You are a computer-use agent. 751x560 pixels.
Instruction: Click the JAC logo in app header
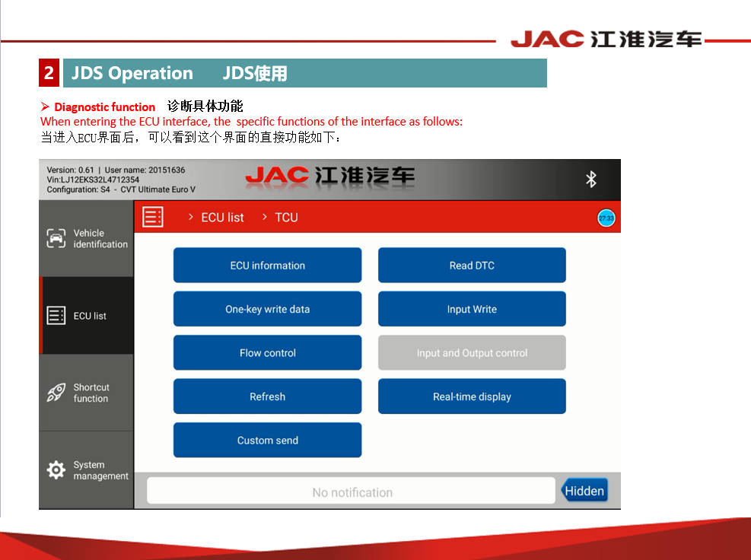click(x=330, y=177)
